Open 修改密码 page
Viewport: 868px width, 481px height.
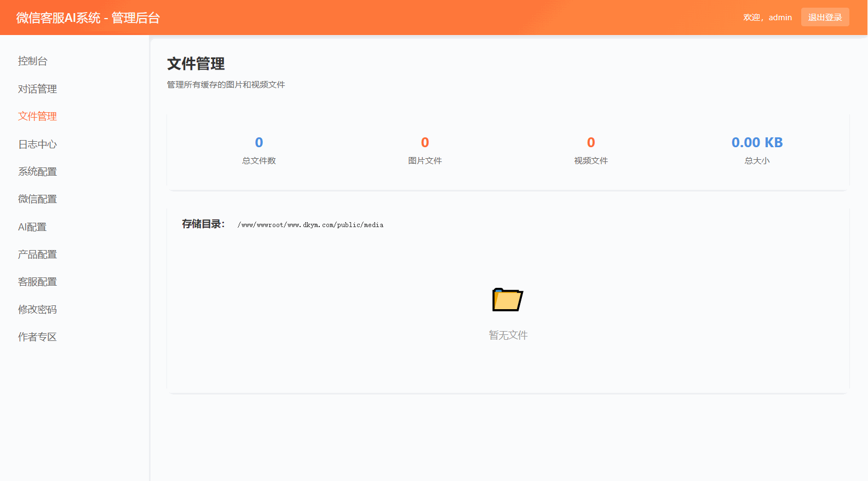pyautogui.click(x=37, y=310)
